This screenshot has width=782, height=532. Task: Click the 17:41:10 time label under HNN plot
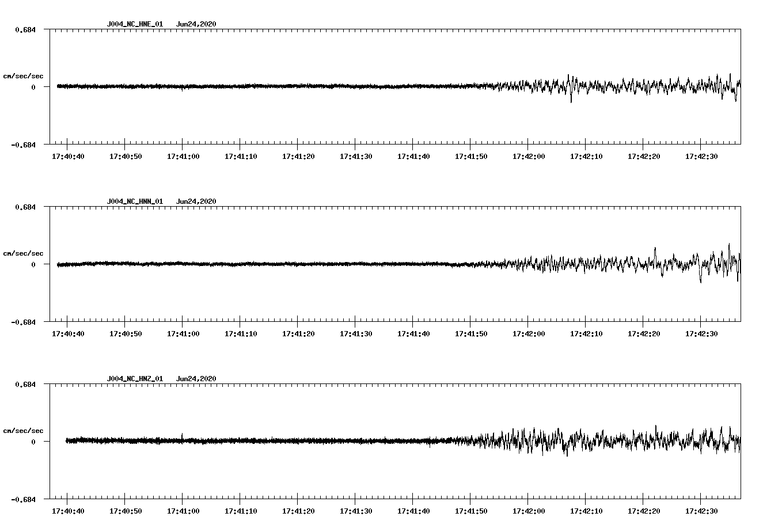241,334
